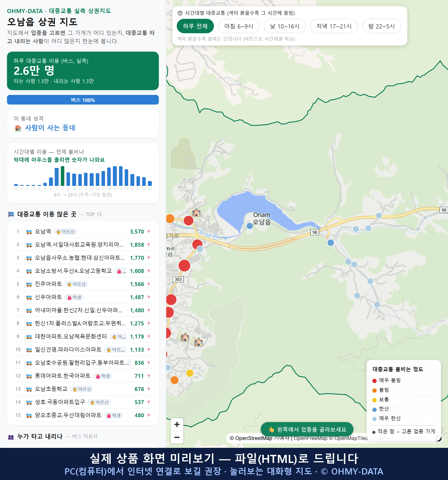Click the clock icon in time filter panel
448x480 pixels.
pos(180,13)
